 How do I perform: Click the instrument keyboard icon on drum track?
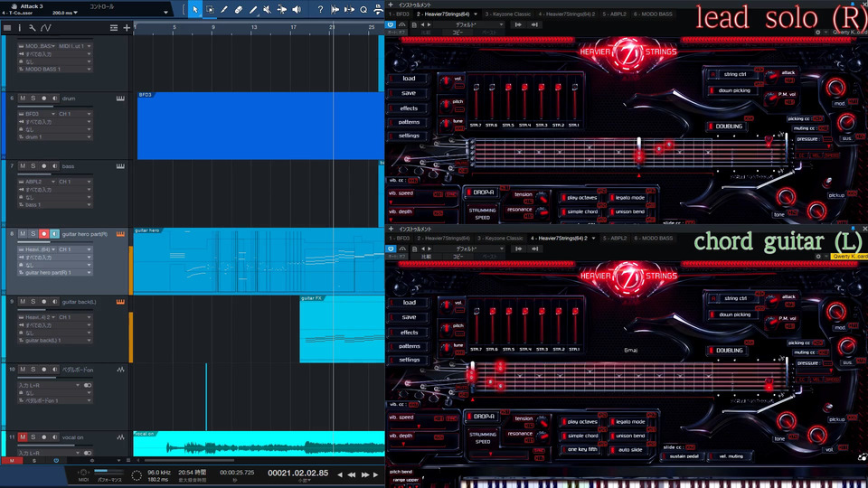[x=120, y=99]
